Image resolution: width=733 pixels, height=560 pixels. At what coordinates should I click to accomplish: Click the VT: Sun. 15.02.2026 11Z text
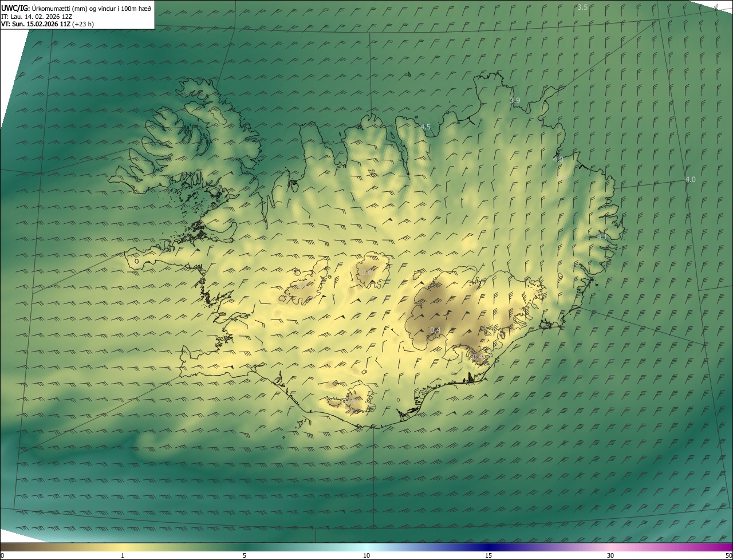[x=36, y=24]
